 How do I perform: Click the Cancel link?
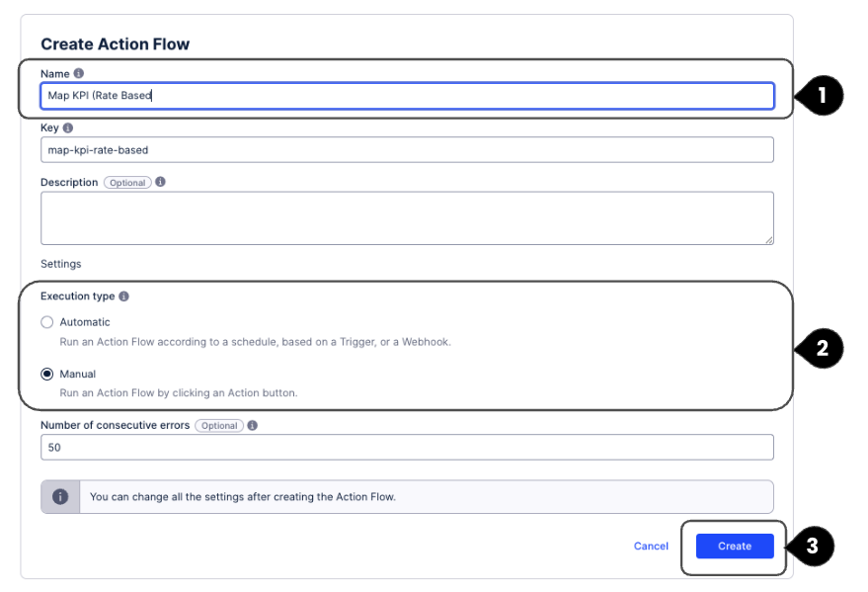(651, 547)
